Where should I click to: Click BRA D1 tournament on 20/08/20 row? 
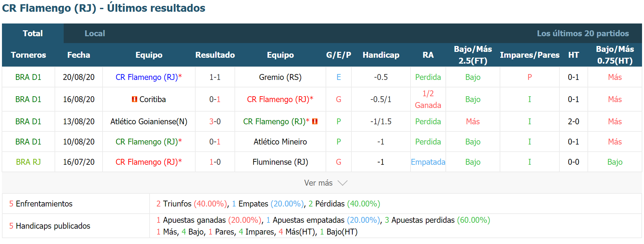(28, 77)
